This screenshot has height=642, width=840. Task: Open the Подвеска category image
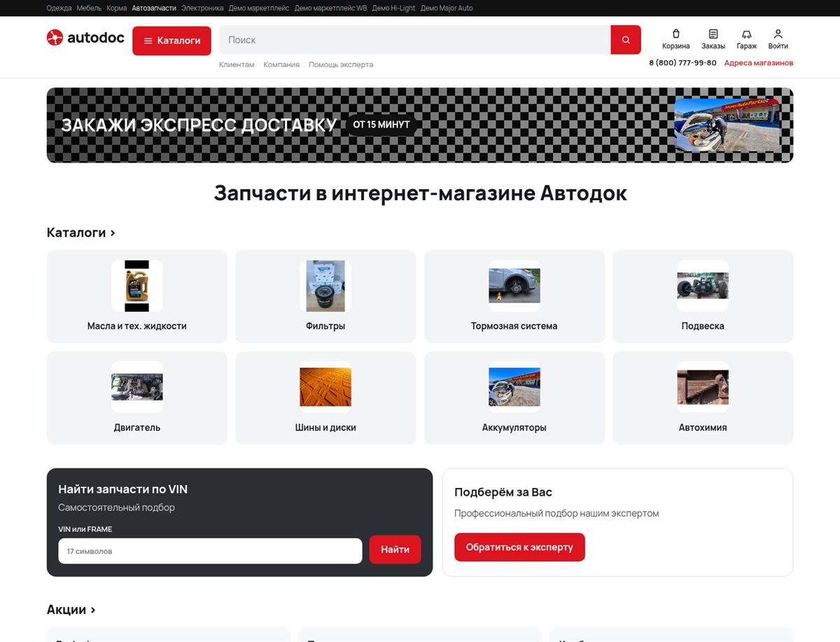pyautogui.click(x=703, y=286)
